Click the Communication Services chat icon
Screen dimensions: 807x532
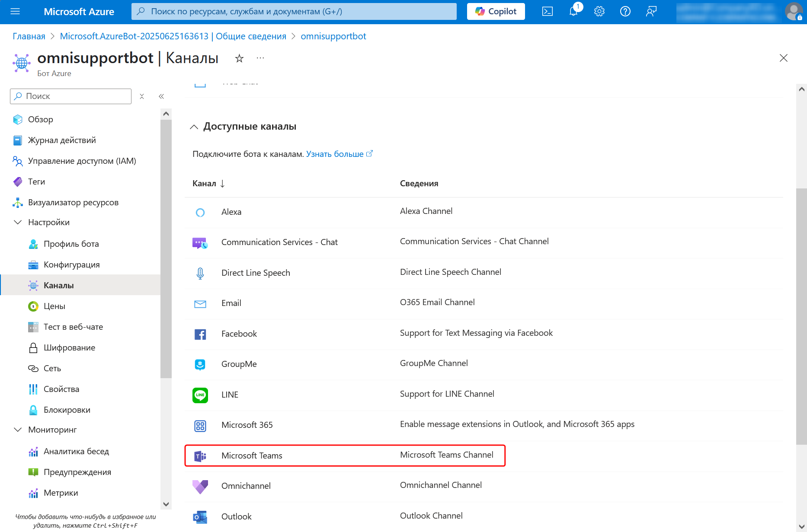pos(200,243)
